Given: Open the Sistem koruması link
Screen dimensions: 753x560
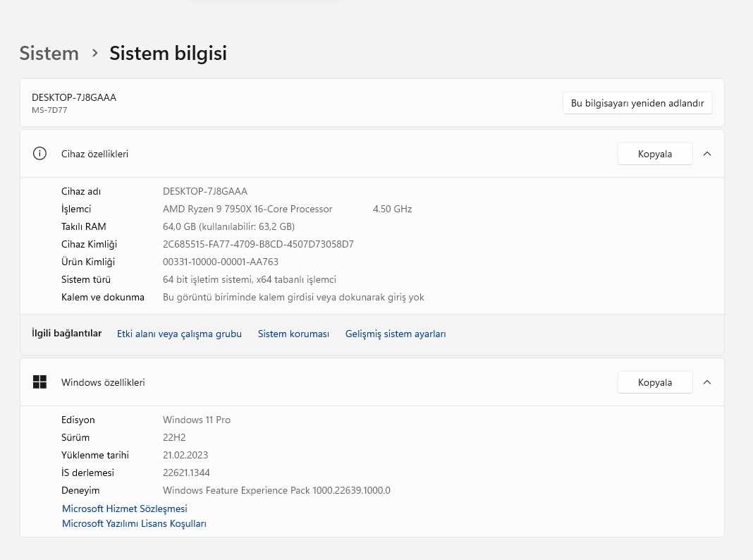Looking at the screenshot, I should (x=293, y=334).
